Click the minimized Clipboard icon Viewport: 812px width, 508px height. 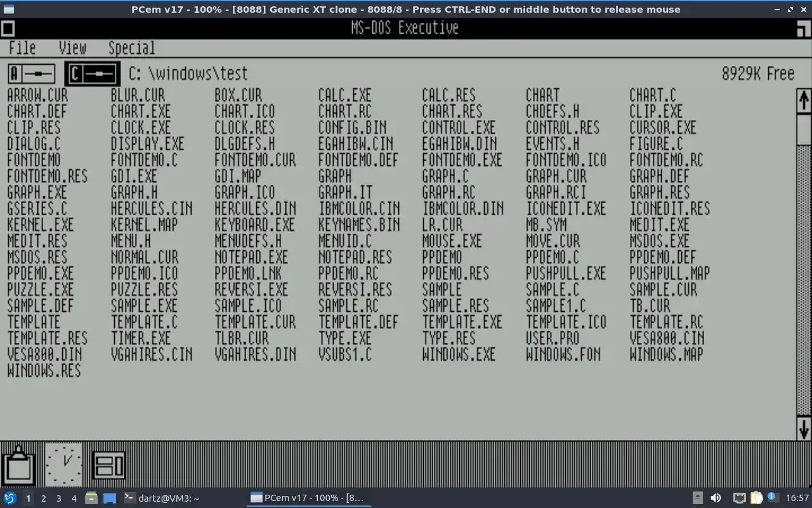click(x=18, y=465)
